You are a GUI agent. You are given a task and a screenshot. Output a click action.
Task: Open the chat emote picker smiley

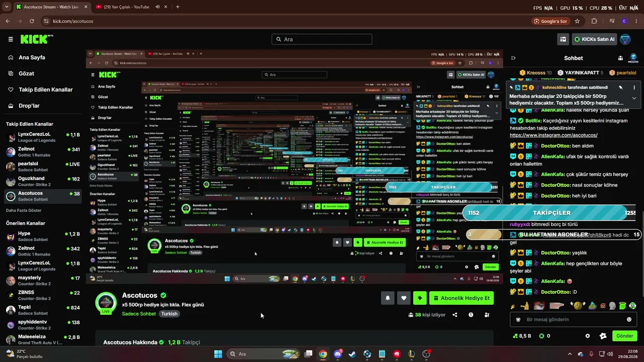click(629, 319)
